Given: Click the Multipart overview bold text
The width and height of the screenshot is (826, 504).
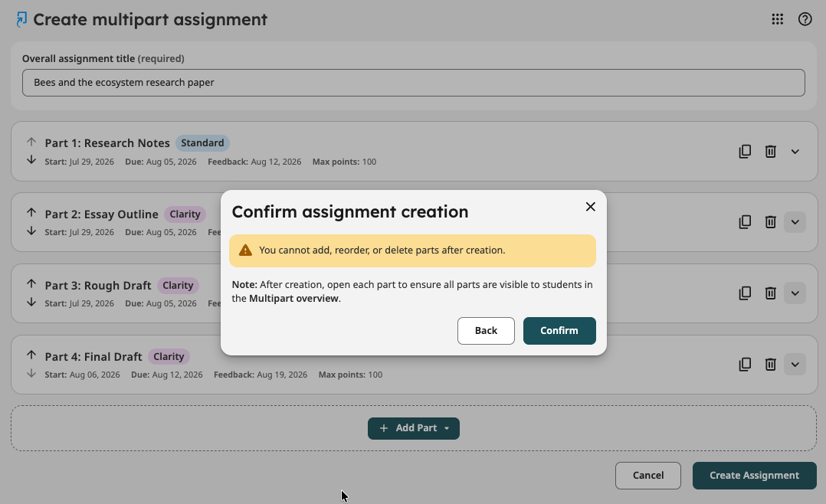Looking at the screenshot, I should (293, 298).
